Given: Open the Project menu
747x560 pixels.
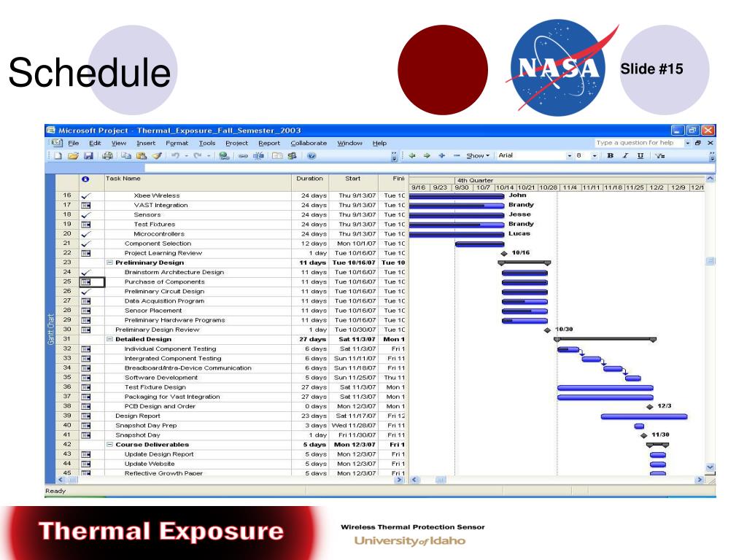Looking at the screenshot, I should coord(237,143).
